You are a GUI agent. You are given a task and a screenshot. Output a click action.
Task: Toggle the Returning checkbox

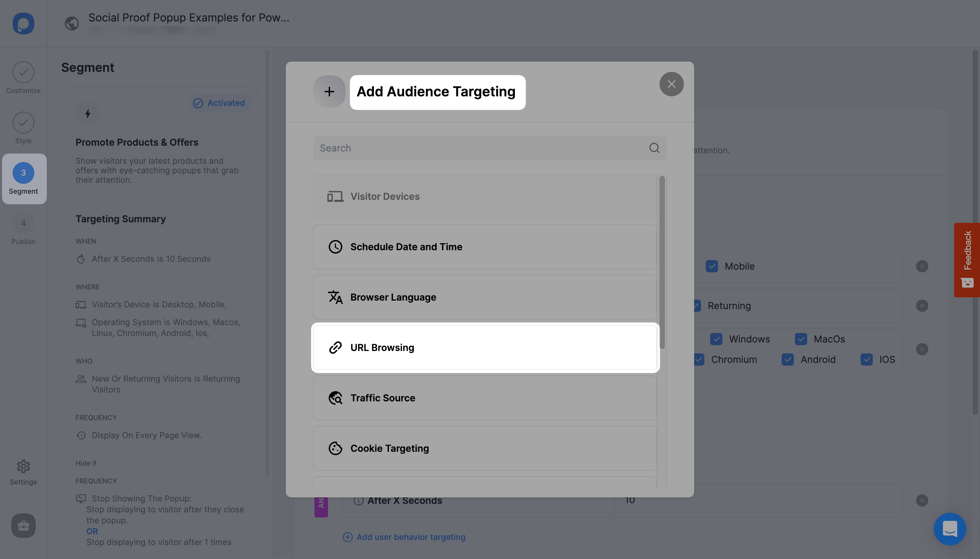697,306
